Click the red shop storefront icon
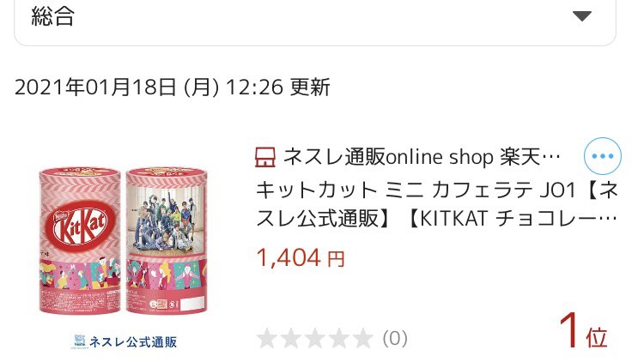644x362 pixels. pos(265,157)
